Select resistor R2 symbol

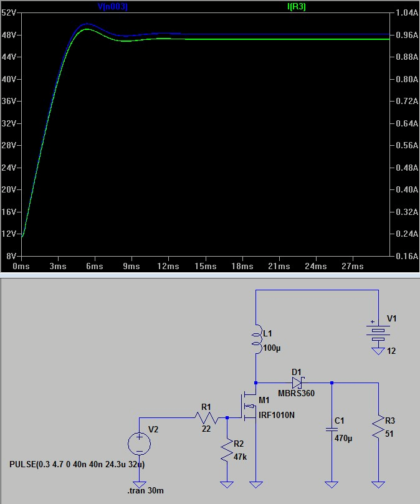227,450
